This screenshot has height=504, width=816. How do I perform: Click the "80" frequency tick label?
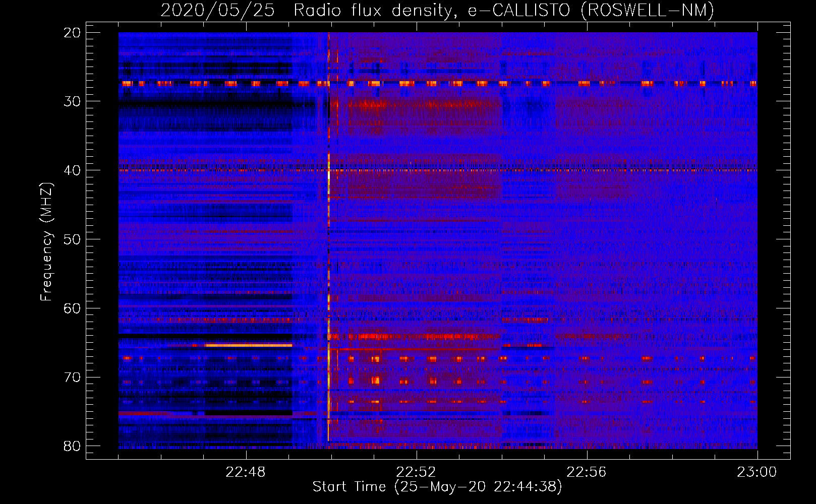point(72,446)
